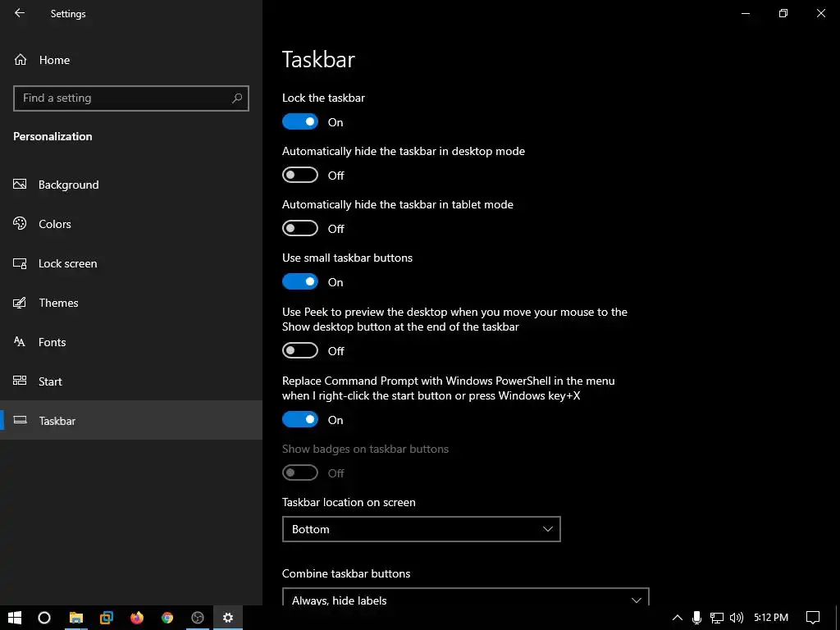The height and width of the screenshot is (630, 840).
Task: Open Colors personalization settings
Action: tap(131, 224)
